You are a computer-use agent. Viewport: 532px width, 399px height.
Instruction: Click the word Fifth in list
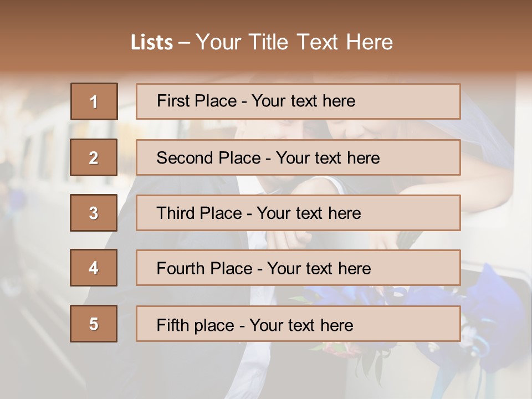pos(168,325)
